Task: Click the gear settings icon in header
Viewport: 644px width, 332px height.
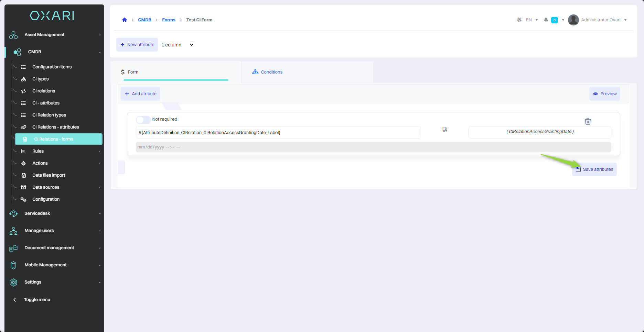Action: click(x=519, y=20)
